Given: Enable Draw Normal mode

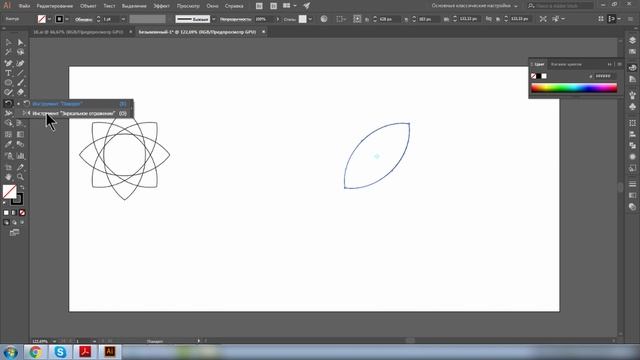Looking at the screenshot, I should coord(6,222).
